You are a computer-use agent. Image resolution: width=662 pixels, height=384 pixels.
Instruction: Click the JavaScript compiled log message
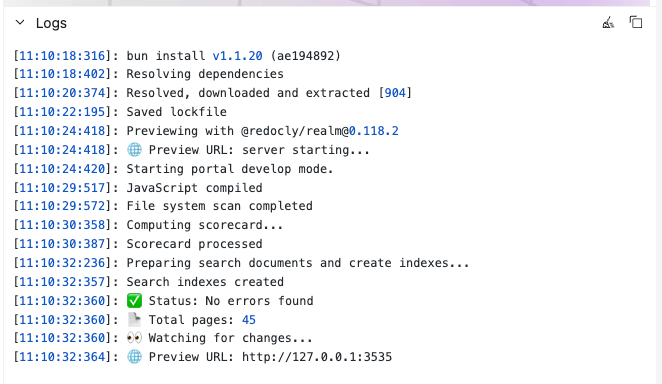[194, 188]
